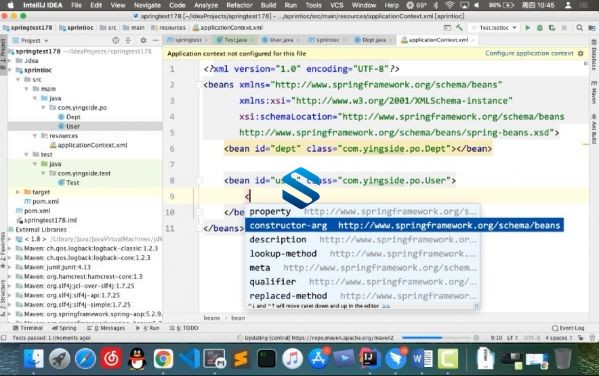Expand Maven: junit:junit:4.13 library
This screenshot has width=599, height=376.
coord(10,267)
